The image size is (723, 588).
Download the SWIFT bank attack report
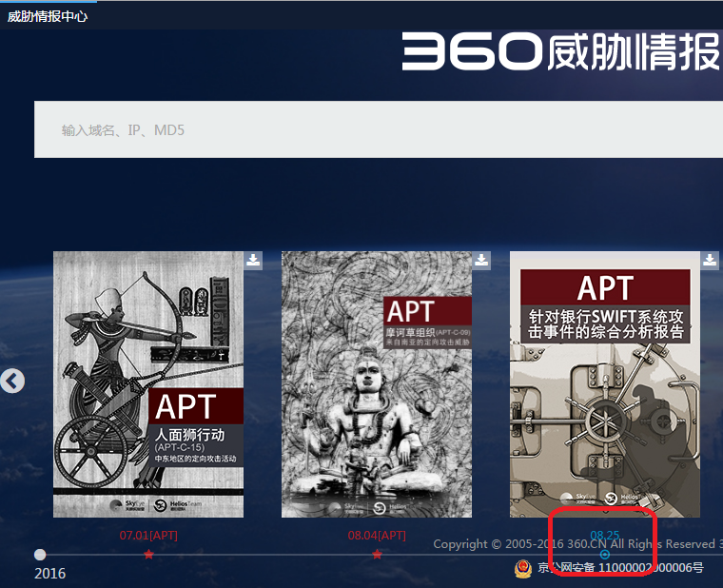pos(709,260)
